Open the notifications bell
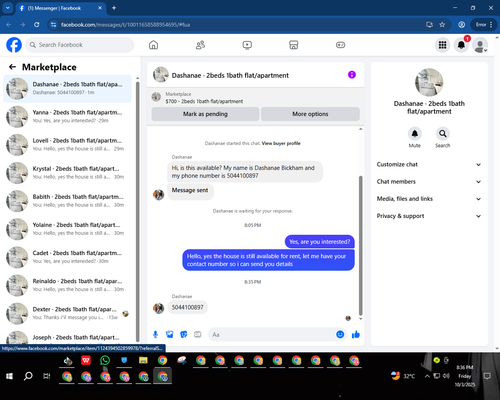The image size is (500, 400). (x=461, y=45)
